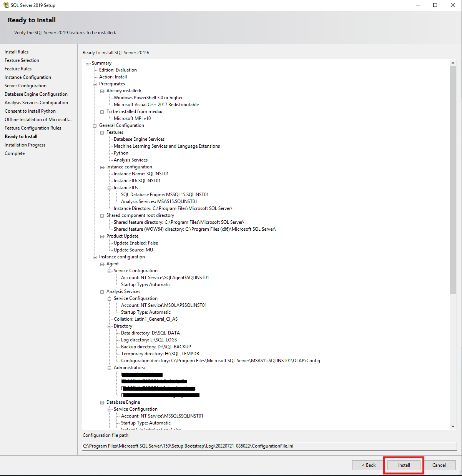The image size is (462, 476).
Task: Click the configuration file path field
Action: [x=269, y=446]
